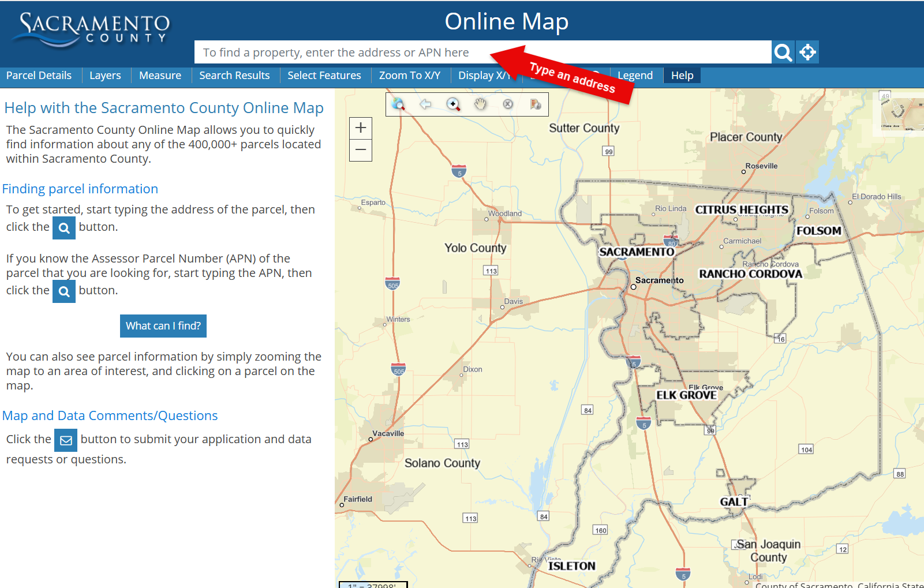
Task: Click the Woodland label on map
Action: tap(505, 214)
